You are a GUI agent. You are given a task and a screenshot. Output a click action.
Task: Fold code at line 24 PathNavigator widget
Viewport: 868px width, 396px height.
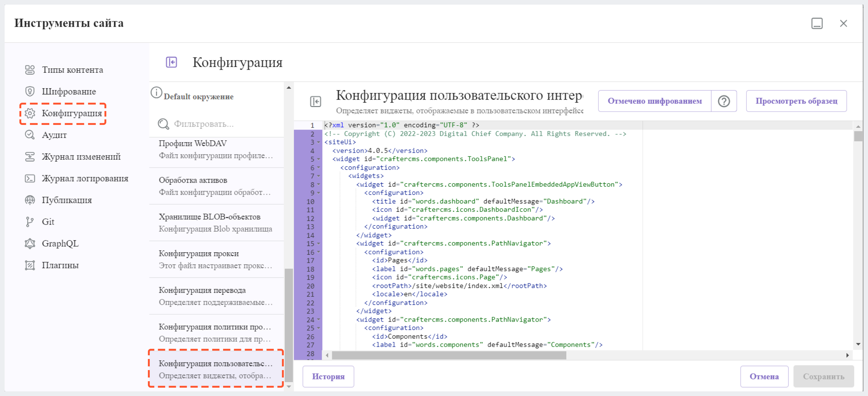tap(318, 320)
